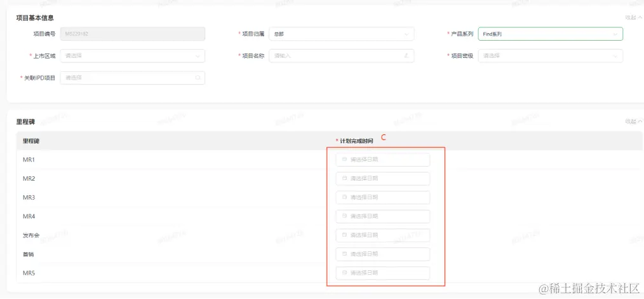The height and width of the screenshot is (299, 644).
Task: Click the 里程碑 table column header
Action: pos(31,141)
